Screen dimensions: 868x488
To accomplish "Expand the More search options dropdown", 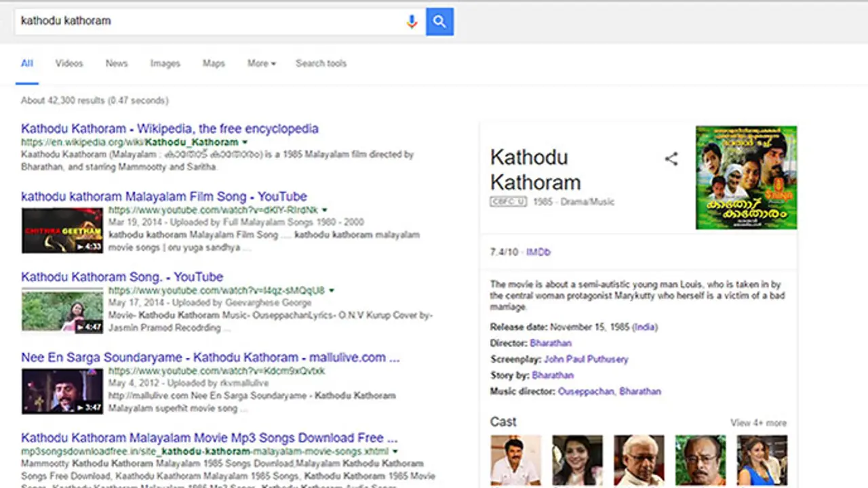I will click(x=261, y=64).
